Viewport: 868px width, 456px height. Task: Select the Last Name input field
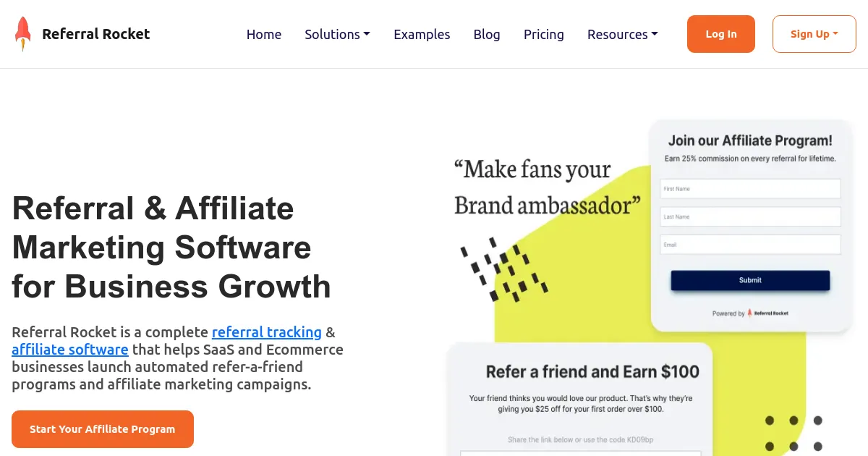click(x=750, y=216)
